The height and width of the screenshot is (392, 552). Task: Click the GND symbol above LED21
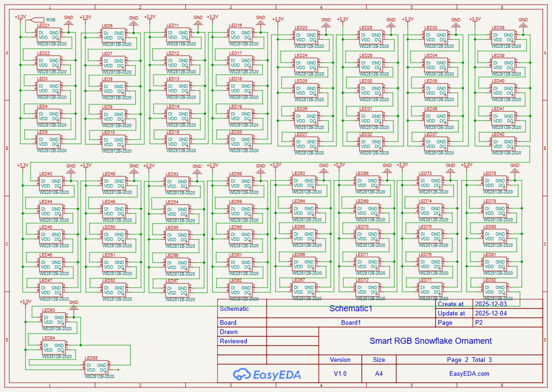coord(69,20)
